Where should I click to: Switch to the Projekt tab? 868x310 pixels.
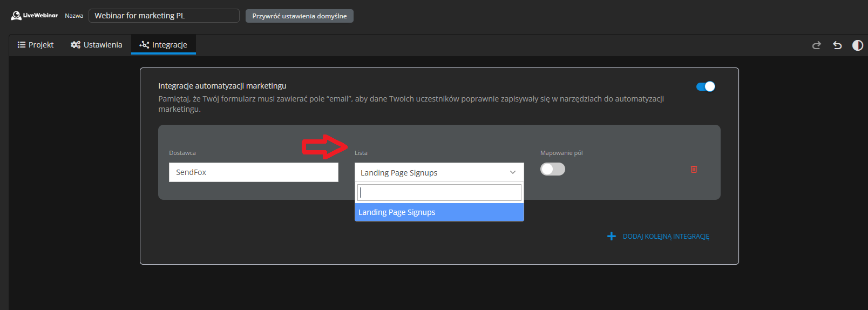(x=36, y=45)
